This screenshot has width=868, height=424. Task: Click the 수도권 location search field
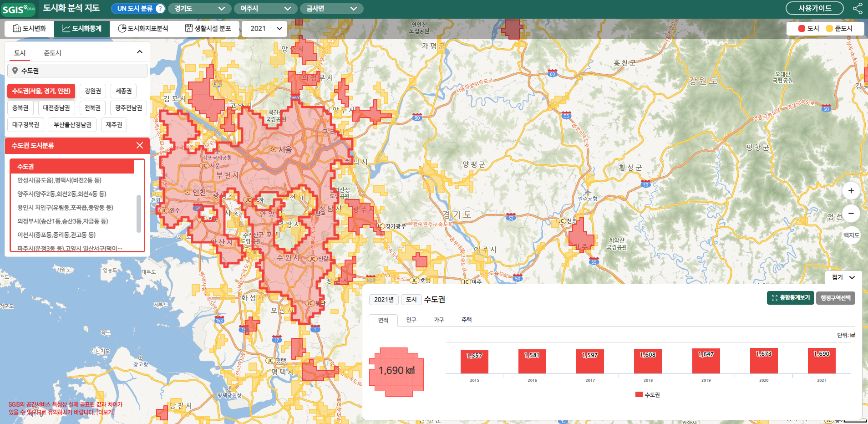point(77,71)
